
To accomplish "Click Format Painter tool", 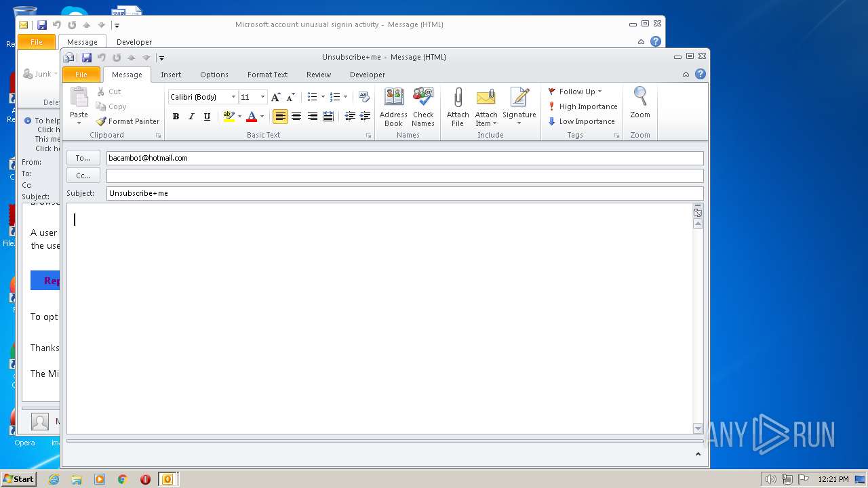I will coord(127,121).
